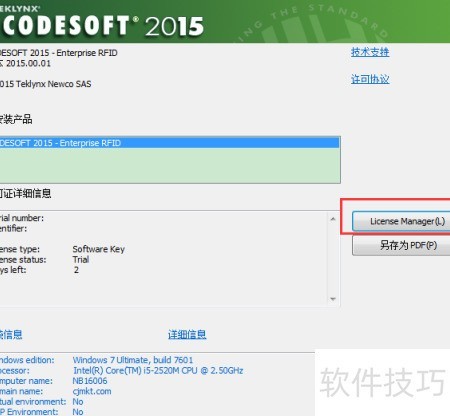This screenshot has height=416, width=450.
Task: Click the 软件技巧 watermark image
Action: click(x=383, y=382)
